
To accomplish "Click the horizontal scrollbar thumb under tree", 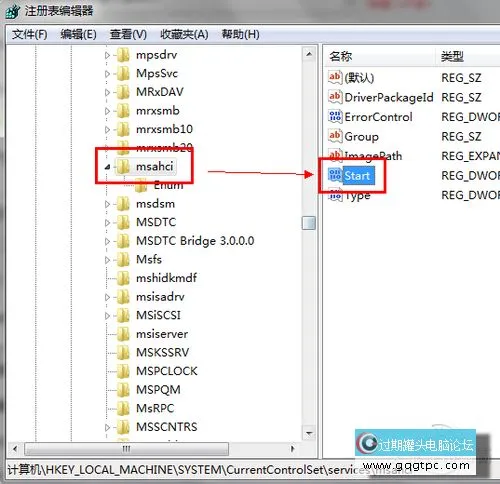I will pyautogui.click(x=127, y=449).
